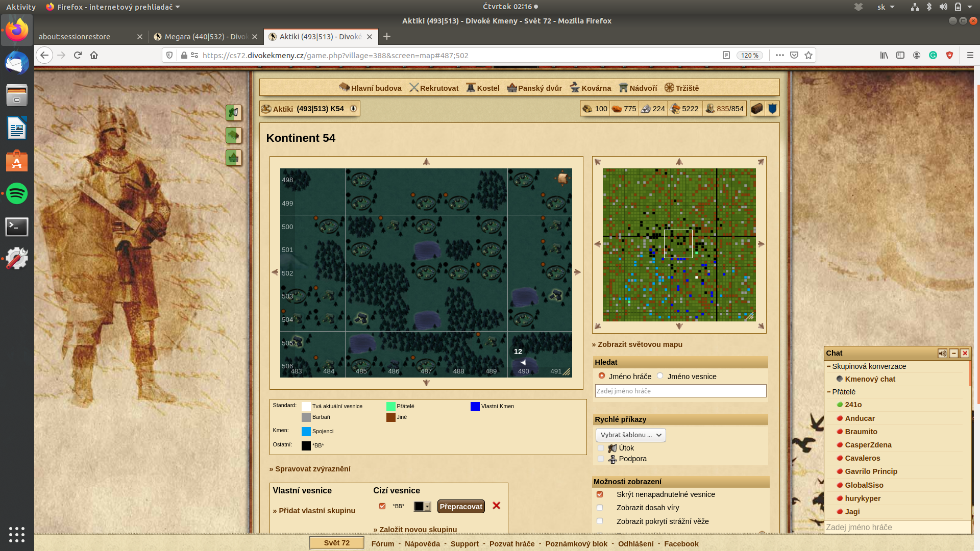
Task: Open Nápověda footer link
Action: (x=422, y=544)
